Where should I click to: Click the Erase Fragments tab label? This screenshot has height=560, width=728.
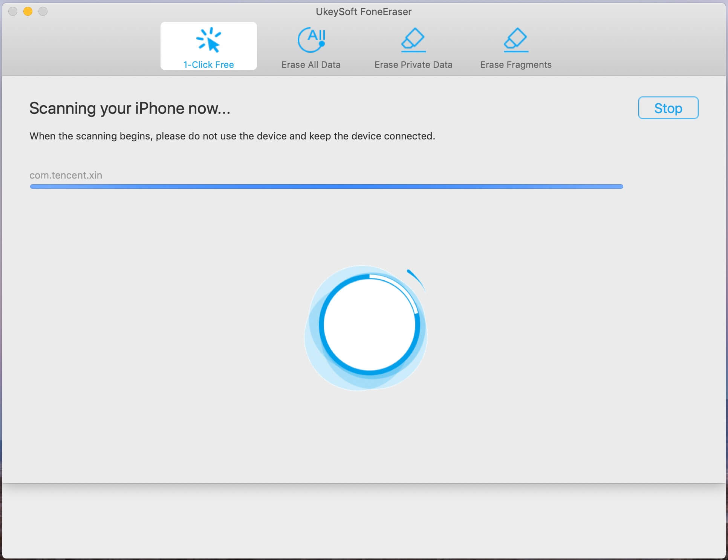point(515,64)
